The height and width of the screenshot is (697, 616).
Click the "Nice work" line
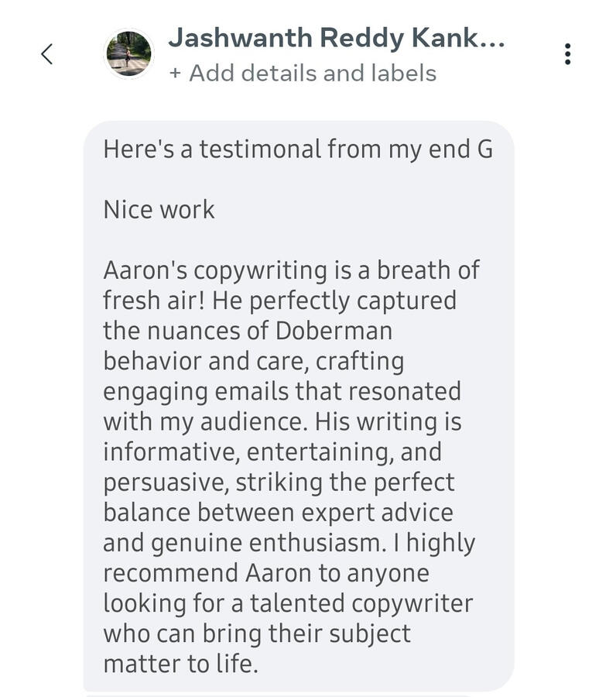(x=159, y=209)
